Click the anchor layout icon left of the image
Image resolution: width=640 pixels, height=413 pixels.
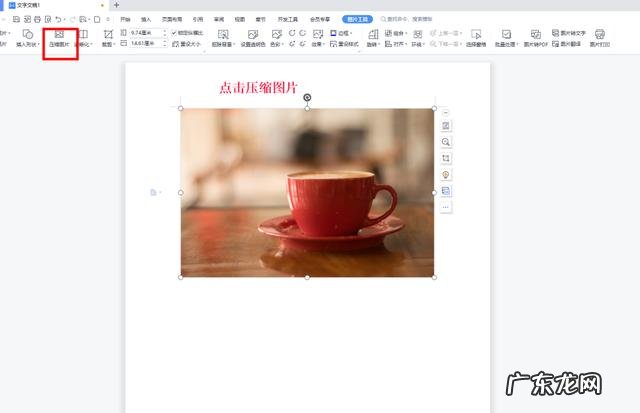coord(153,192)
